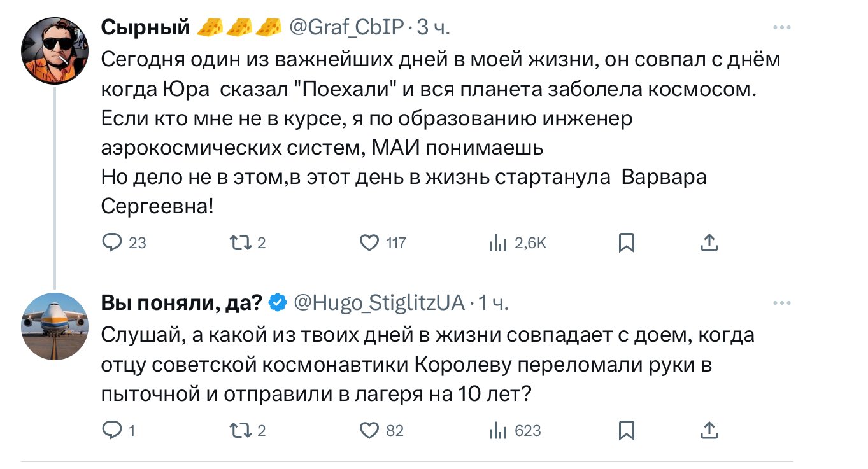View analytics showing 2,6K views
868x469 pixels.
pos(496,242)
